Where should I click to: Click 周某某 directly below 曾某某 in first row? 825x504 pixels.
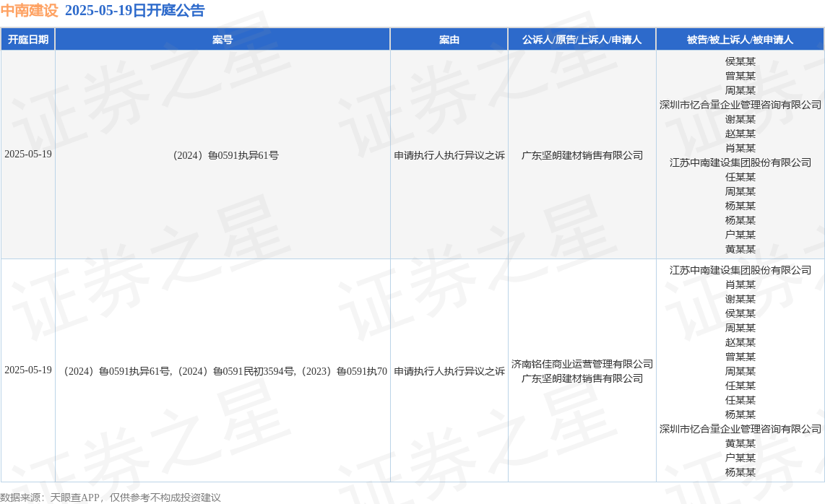click(x=740, y=90)
